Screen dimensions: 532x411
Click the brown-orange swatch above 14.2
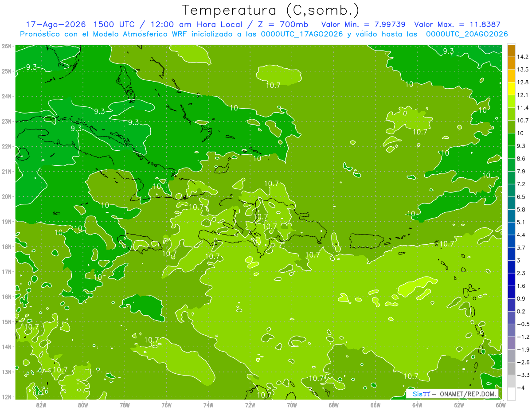[x=511, y=51]
